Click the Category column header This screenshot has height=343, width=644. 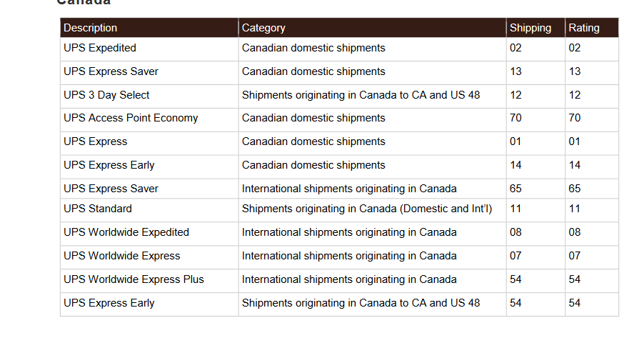click(x=372, y=28)
